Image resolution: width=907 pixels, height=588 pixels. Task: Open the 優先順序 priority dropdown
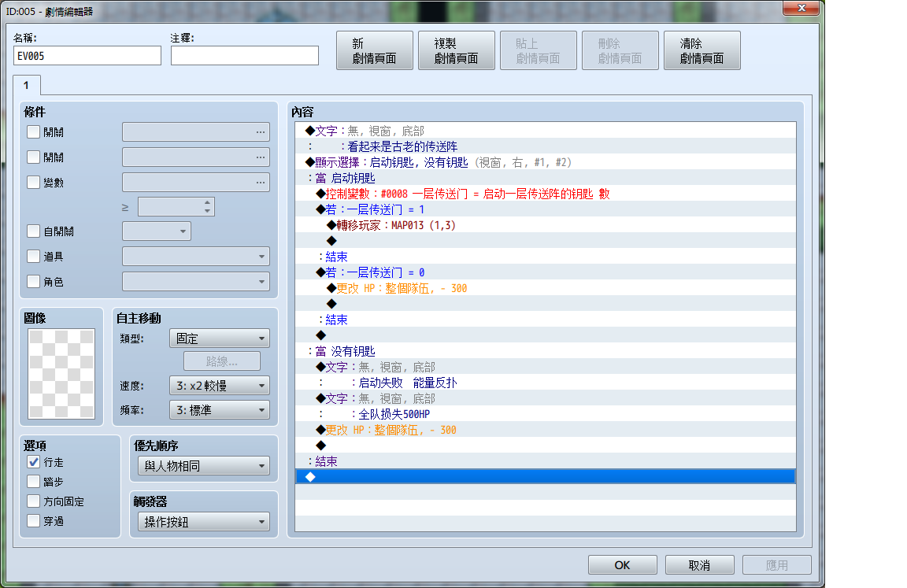(x=204, y=465)
